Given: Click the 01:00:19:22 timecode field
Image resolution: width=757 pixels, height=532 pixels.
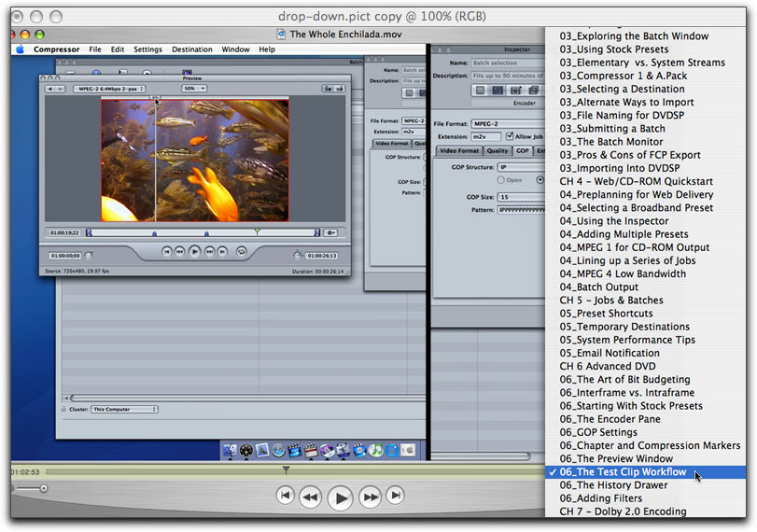Looking at the screenshot, I should coord(63,232).
